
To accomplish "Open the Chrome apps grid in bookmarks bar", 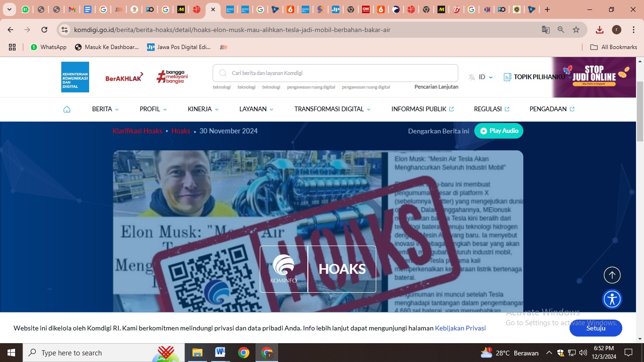I will coord(12,47).
